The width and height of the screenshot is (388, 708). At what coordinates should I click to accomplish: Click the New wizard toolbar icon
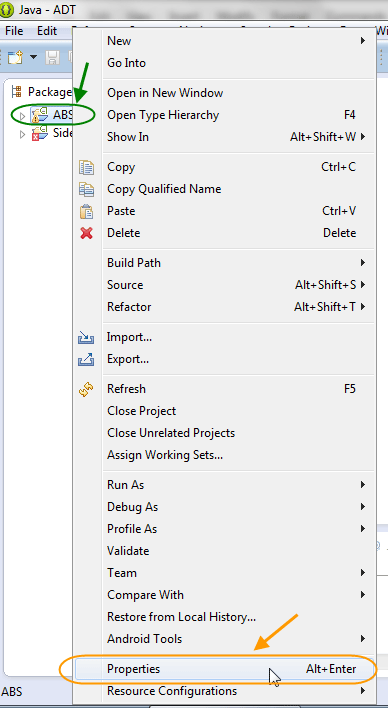15,57
